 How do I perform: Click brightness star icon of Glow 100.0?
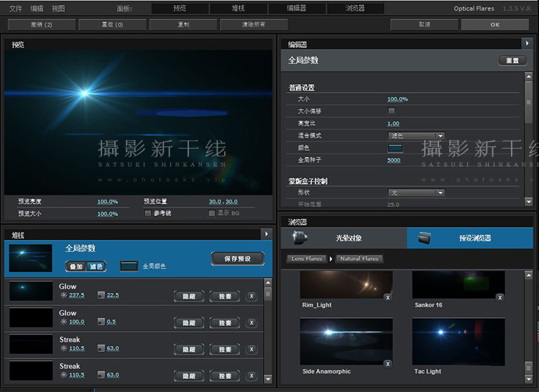coord(63,322)
